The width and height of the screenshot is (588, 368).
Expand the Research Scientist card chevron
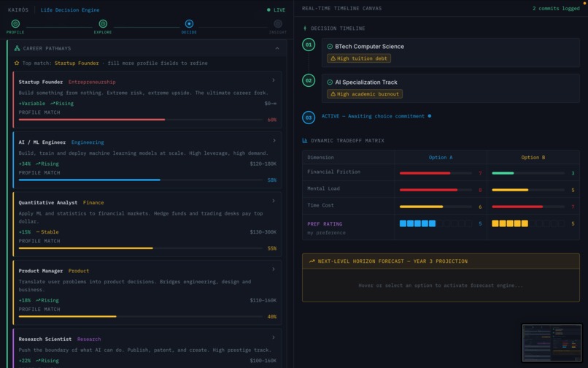click(274, 337)
